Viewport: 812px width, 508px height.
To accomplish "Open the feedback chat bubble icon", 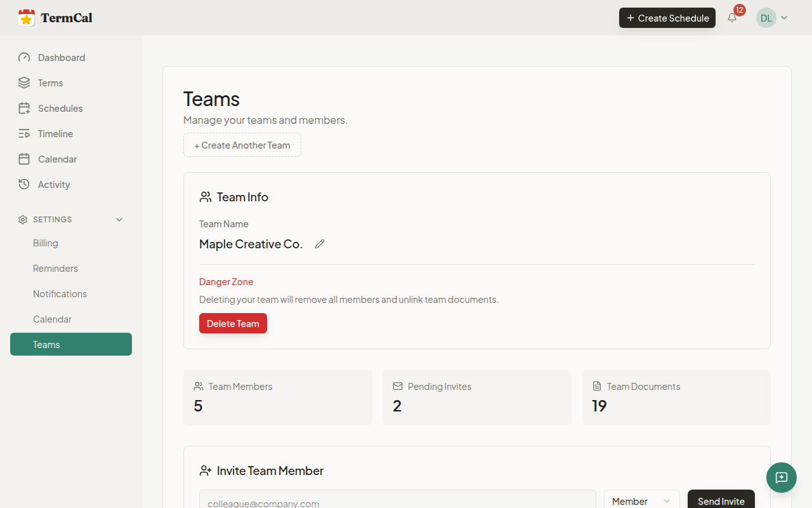I will (781, 478).
